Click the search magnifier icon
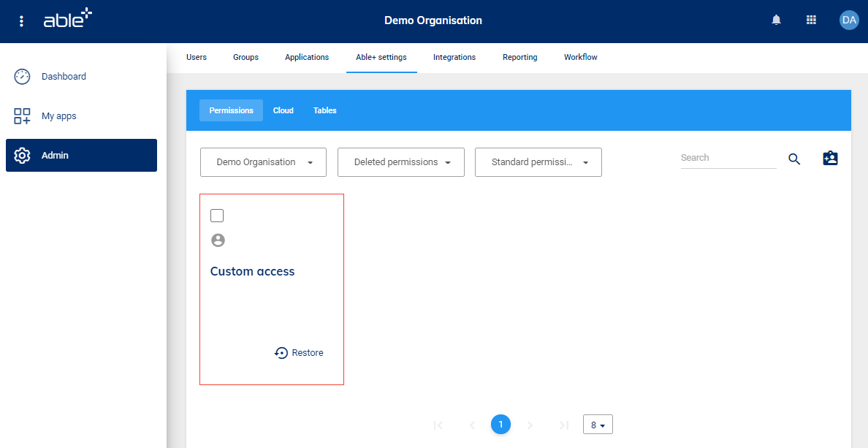The width and height of the screenshot is (868, 448). click(x=794, y=159)
